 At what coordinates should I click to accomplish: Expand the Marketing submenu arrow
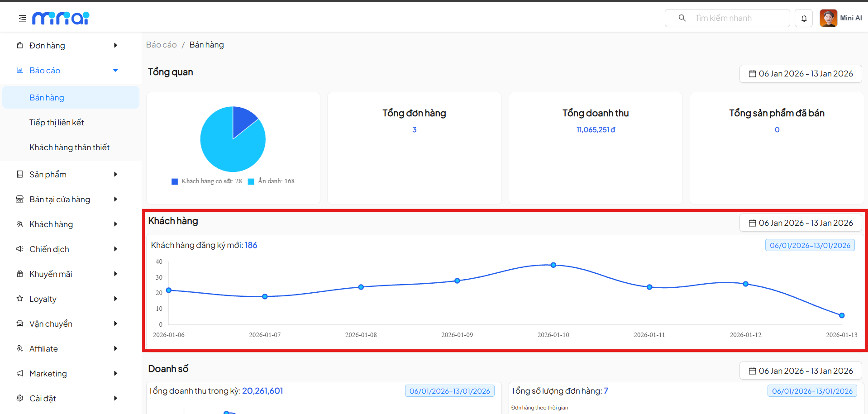point(115,373)
